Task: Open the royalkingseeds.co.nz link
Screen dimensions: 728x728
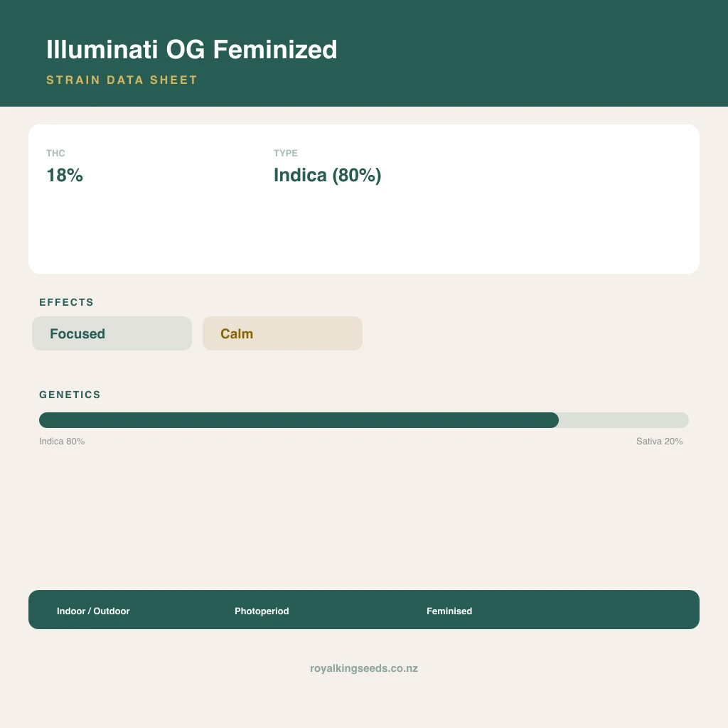Action: pos(364,668)
